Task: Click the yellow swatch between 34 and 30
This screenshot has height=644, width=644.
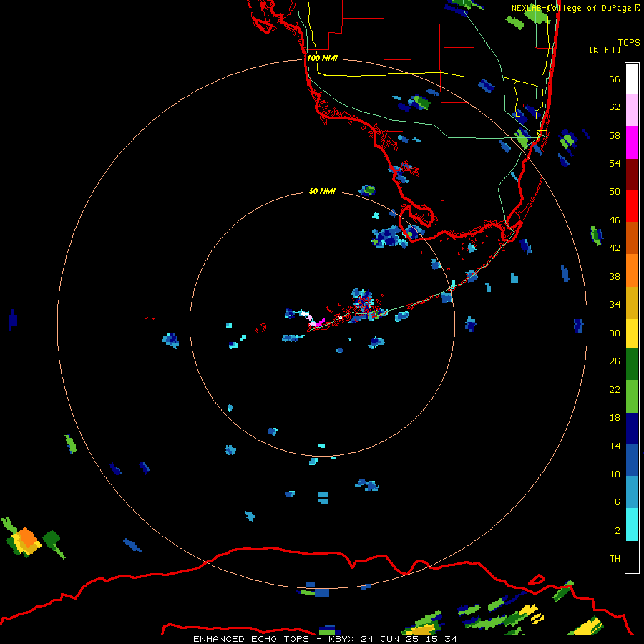Action: click(x=632, y=333)
